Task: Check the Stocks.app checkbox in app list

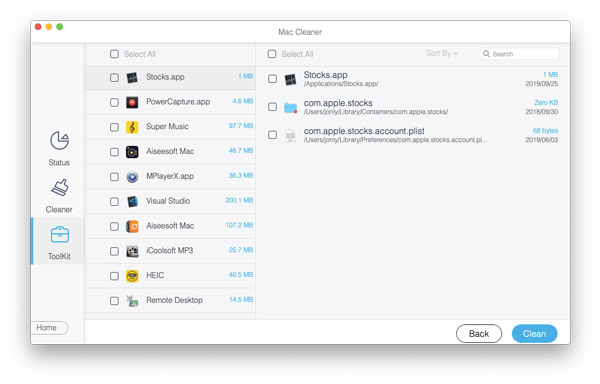Action: coord(114,78)
